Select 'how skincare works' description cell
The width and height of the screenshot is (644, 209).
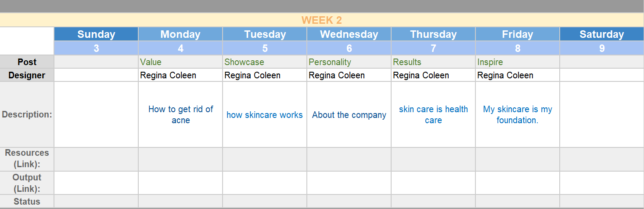point(265,115)
